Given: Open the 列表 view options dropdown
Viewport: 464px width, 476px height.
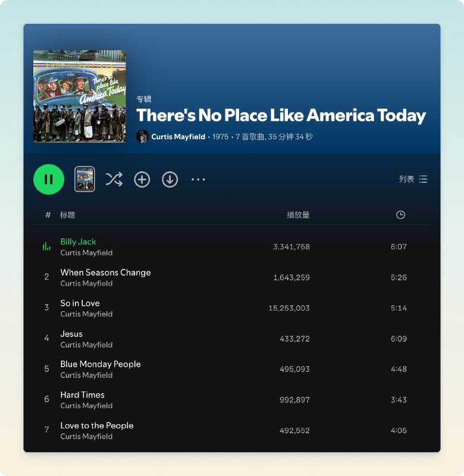Looking at the screenshot, I should tap(413, 179).
